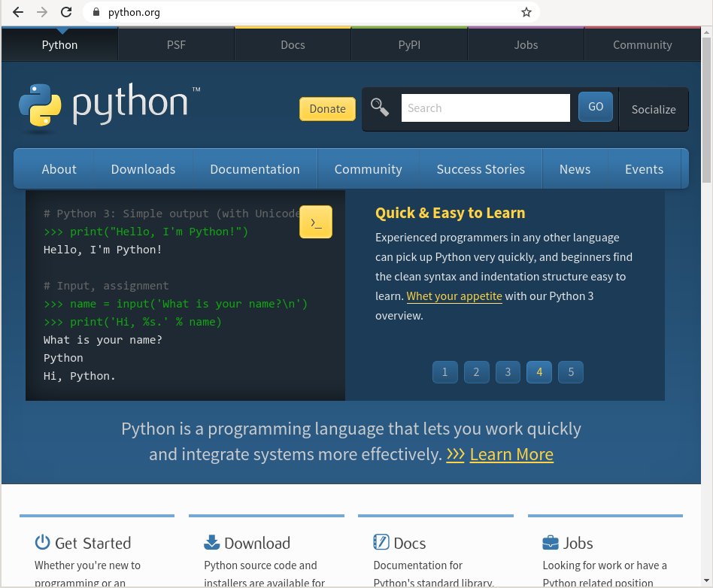The height and width of the screenshot is (588, 713).
Task: Click the triple chevron before Learn More
Action: pos(455,454)
